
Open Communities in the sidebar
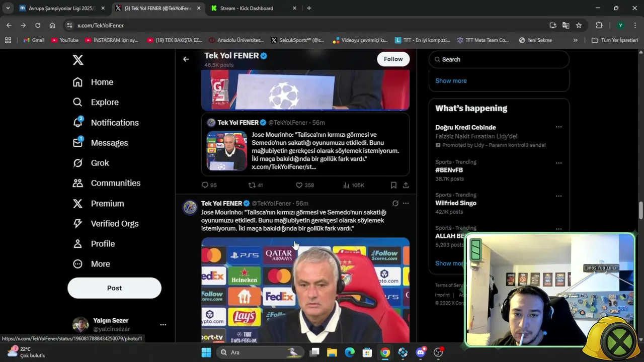[x=106, y=183]
